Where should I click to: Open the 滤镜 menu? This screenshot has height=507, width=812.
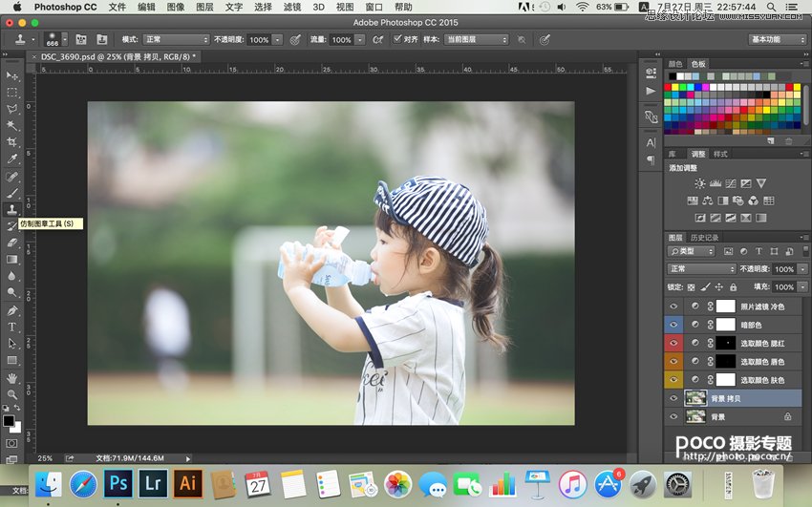pyautogui.click(x=292, y=7)
